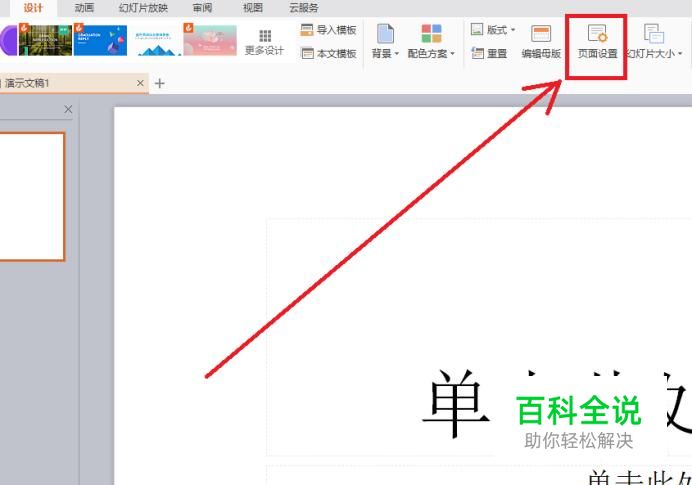The image size is (692, 485).
Task: Open the 背景 page icon
Action: (385, 34)
